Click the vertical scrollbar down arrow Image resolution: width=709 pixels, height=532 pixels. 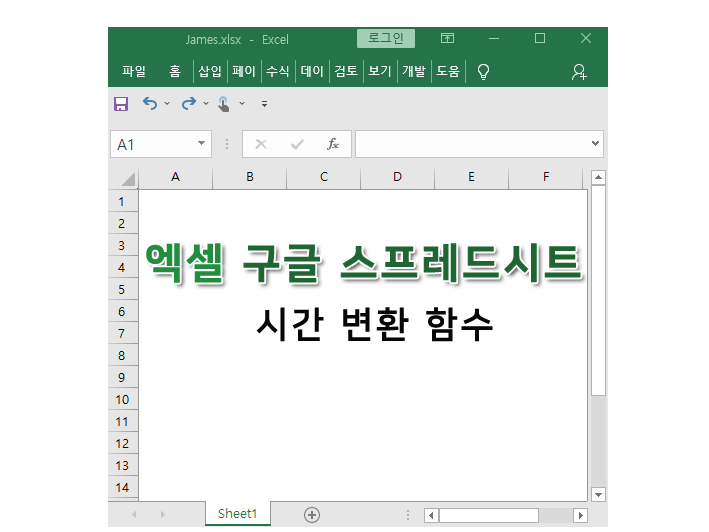(598, 494)
